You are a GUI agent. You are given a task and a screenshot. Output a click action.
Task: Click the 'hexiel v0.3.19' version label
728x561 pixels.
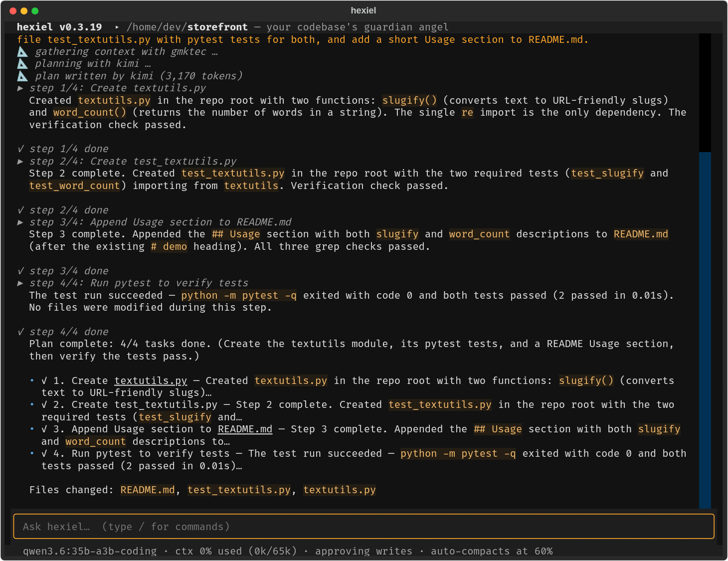(59, 27)
